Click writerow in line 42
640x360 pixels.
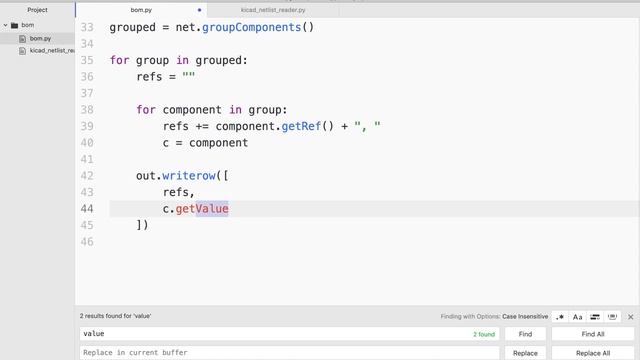point(189,176)
